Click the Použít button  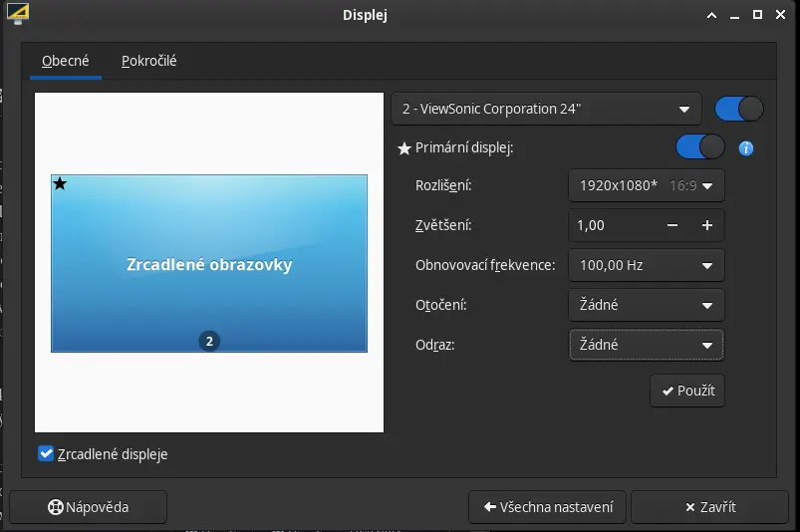tap(687, 391)
